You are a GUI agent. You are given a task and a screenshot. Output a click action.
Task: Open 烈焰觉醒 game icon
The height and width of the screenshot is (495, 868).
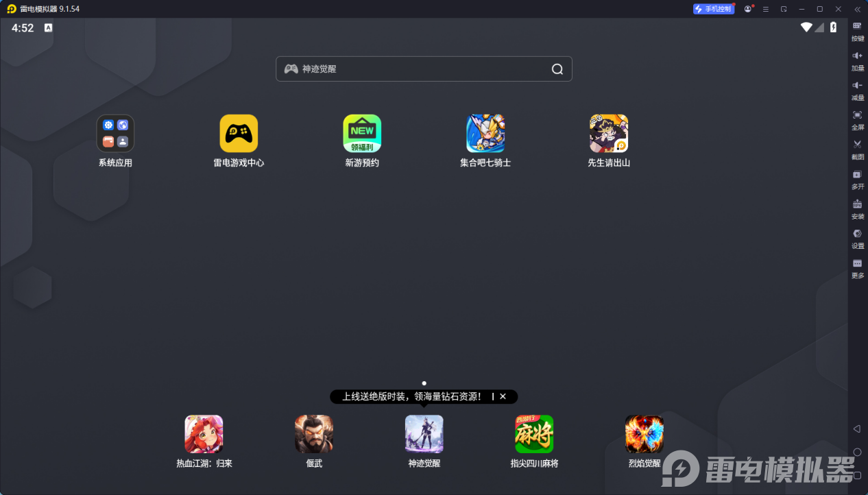pyautogui.click(x=644, y=434)
